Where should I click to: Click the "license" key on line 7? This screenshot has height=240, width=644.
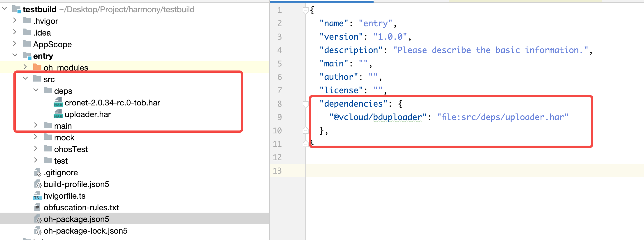coord(341,90)
